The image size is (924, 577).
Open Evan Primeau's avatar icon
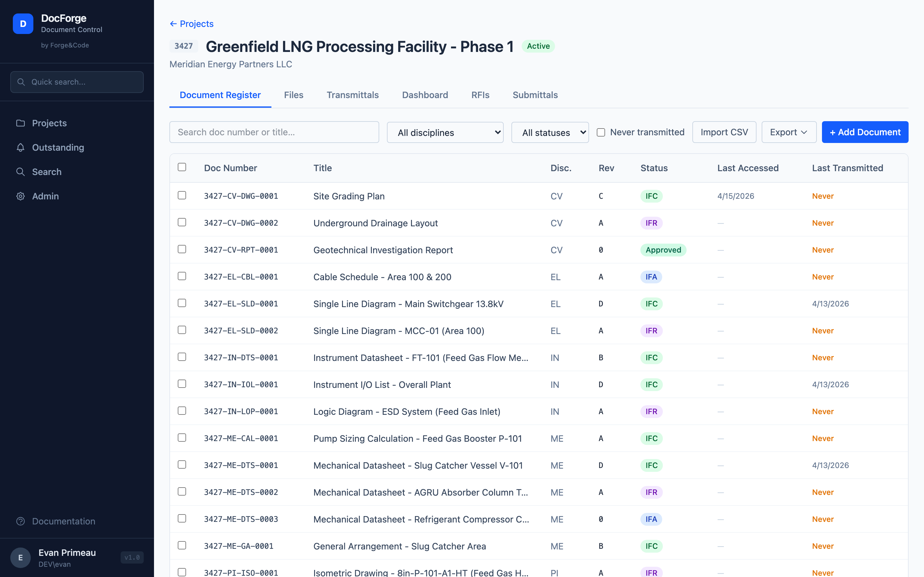(20, 557)
